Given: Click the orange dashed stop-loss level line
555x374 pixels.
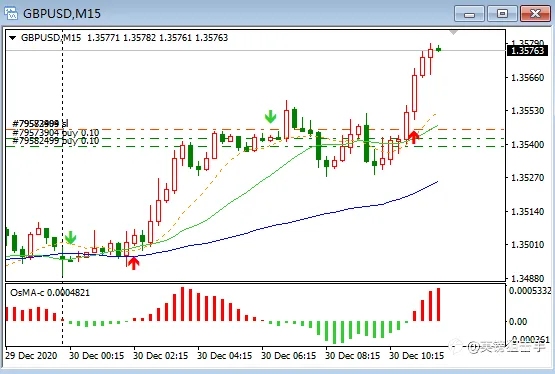Looking at the screenshot, I should [256, 130].
